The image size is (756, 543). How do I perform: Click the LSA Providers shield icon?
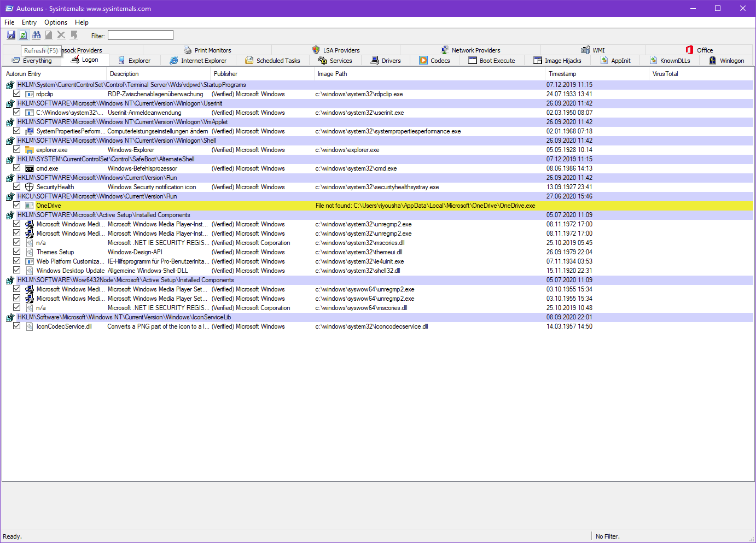(316, 50)
